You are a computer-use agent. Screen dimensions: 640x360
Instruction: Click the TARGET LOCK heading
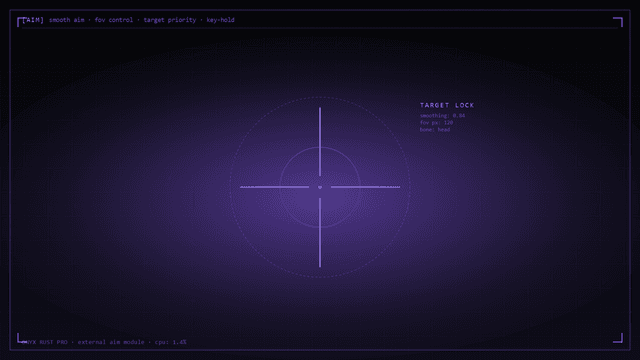pyautogui.click(x=447, y=105)
